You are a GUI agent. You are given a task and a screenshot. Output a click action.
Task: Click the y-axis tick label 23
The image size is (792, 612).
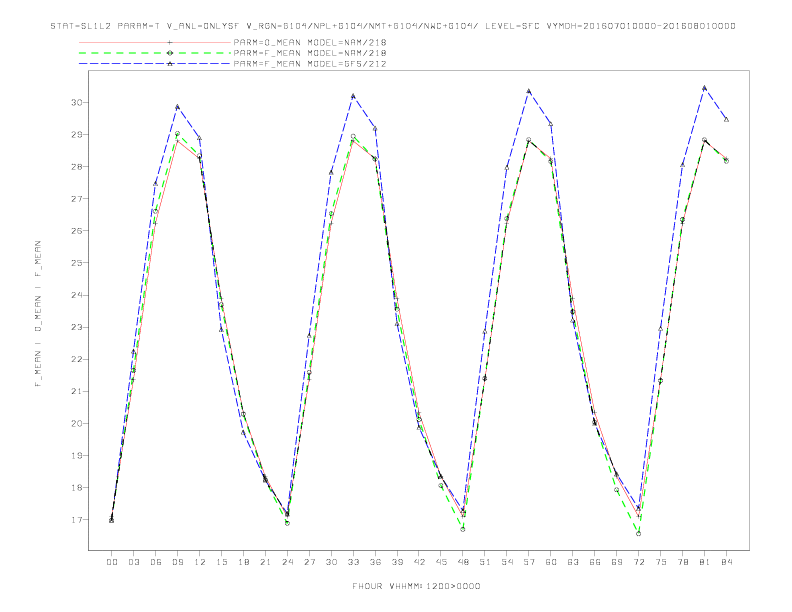77,327
